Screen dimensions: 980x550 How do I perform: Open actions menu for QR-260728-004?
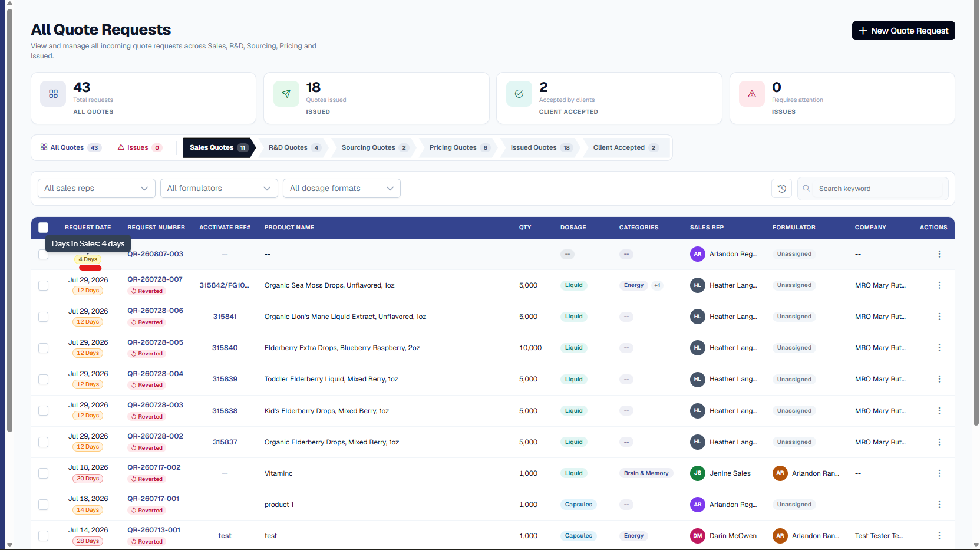pyautogui.click(x=939, y=379)
